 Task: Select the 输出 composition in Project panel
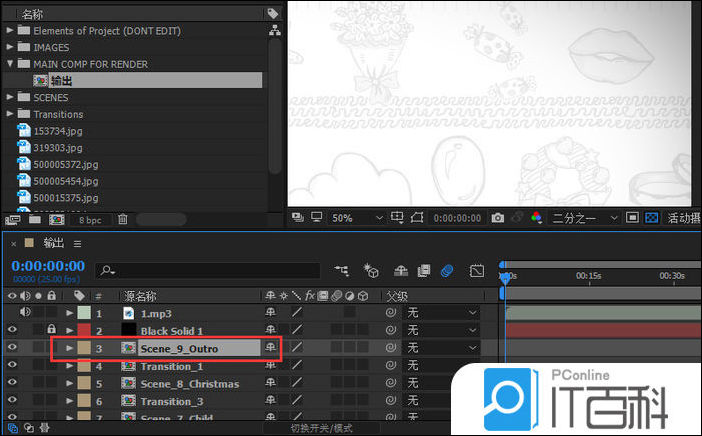(60, 81)
